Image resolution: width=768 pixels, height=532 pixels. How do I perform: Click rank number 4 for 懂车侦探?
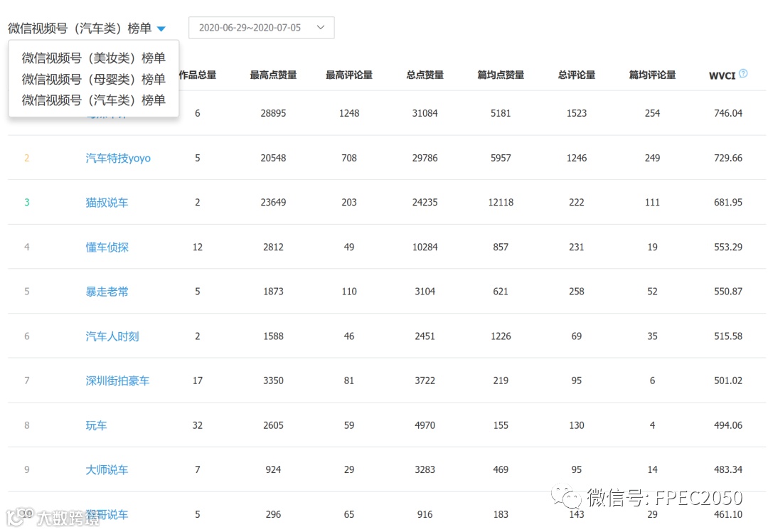click(x=27, y=247)
